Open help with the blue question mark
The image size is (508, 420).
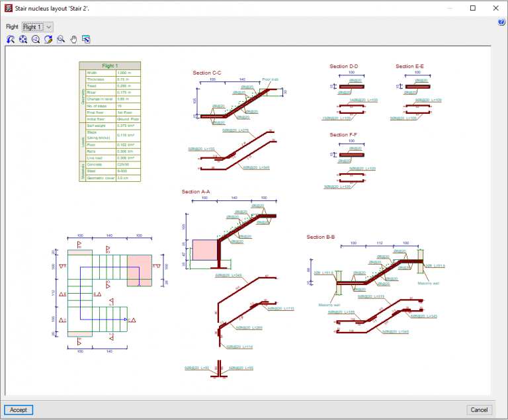click(501, 22)
